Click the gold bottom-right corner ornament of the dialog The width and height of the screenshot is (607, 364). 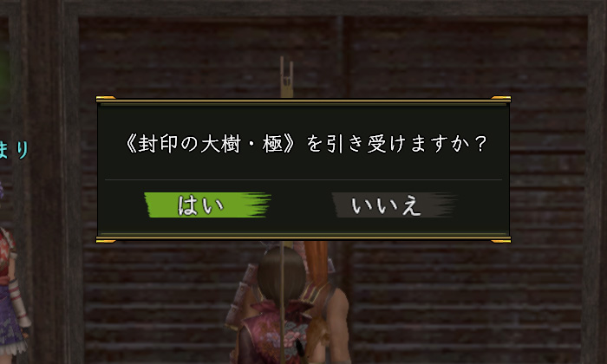501,241
